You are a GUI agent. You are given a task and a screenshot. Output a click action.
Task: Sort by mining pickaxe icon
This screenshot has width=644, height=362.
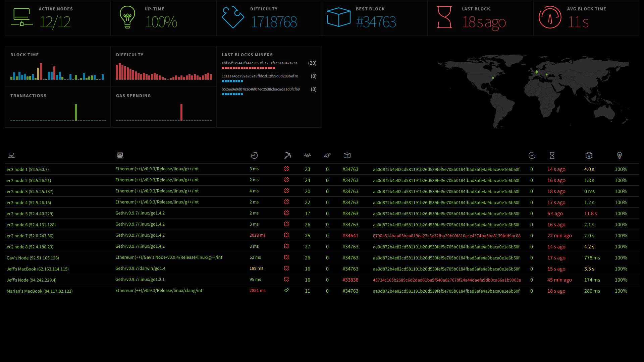(288, 156)
